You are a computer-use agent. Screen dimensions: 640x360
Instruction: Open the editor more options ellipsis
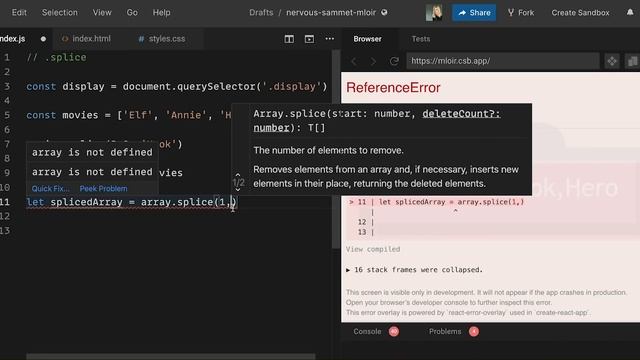(330, 39)
